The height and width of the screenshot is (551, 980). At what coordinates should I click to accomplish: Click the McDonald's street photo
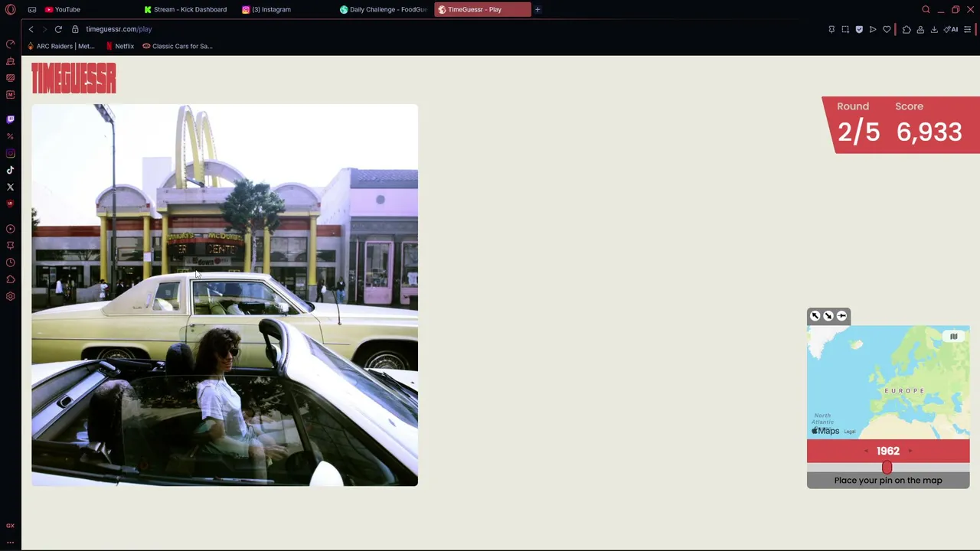pyautogui.click(x=224, y=295)
